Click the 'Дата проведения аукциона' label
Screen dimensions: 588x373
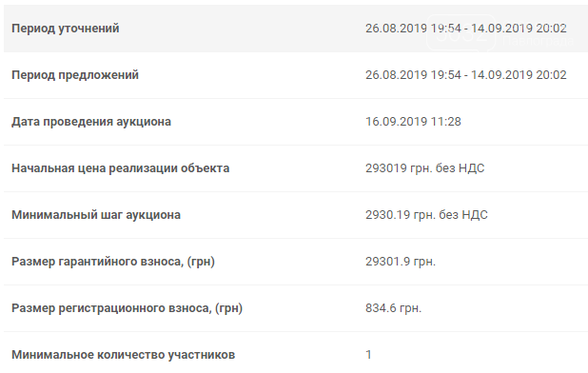[x=91, y=122]
